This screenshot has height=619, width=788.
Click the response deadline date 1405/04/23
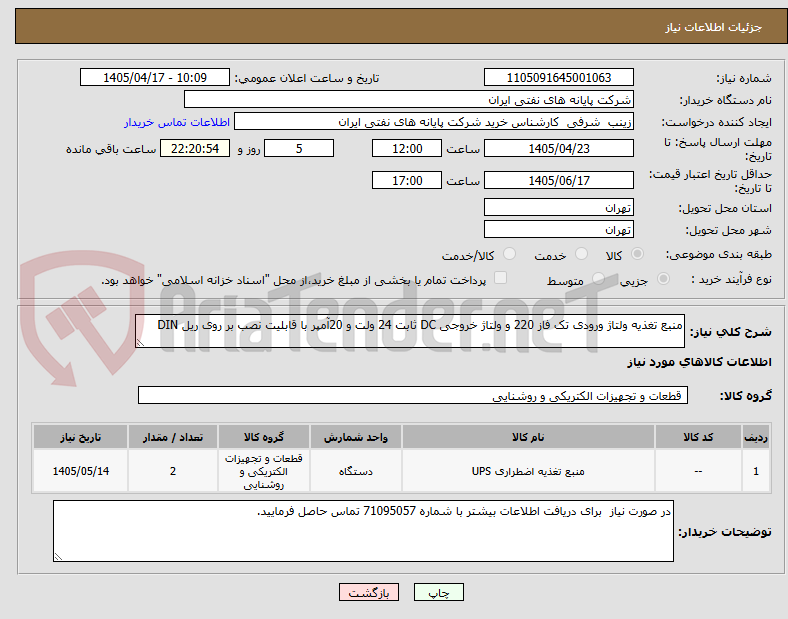pos(558,149)
